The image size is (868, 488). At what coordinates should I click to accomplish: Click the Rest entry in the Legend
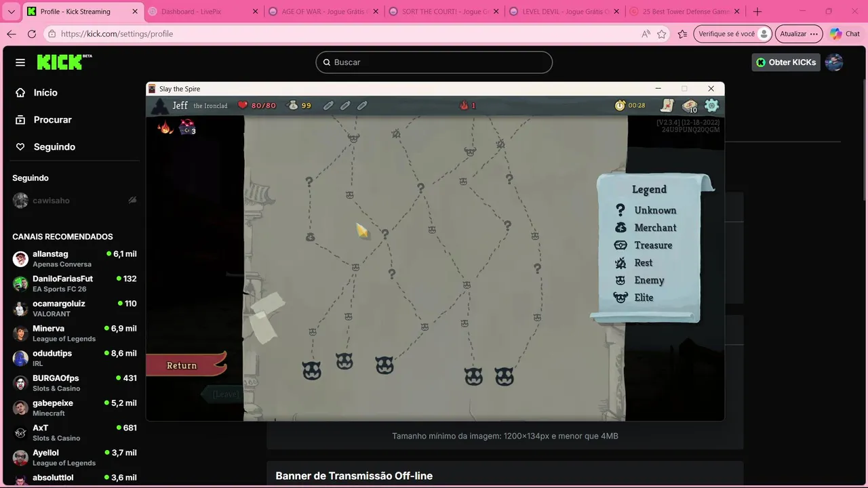(634, 263)
